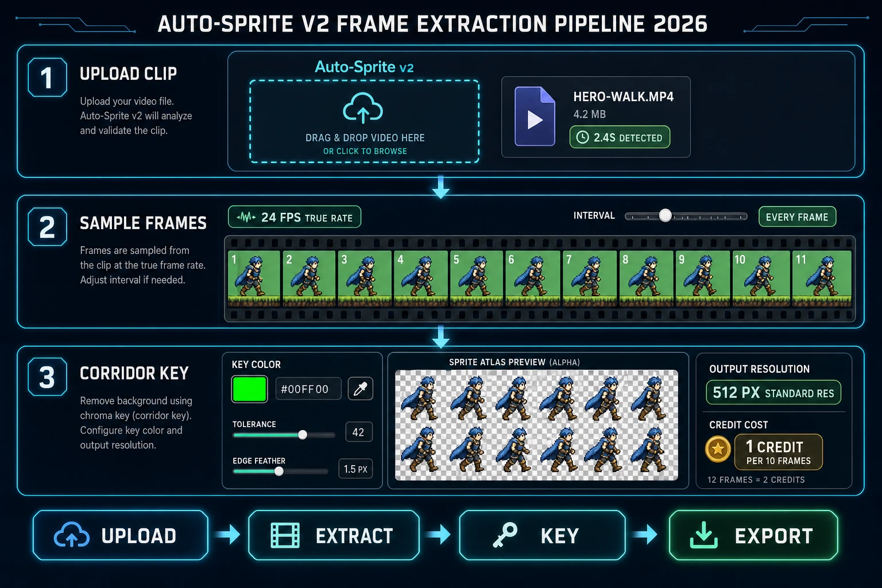Click the tolerance value field showing 42

(x=359, y=432)
